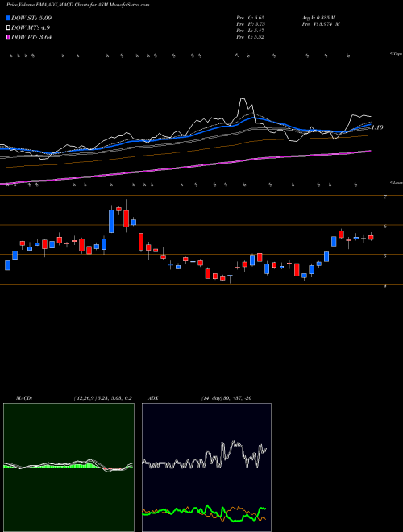403x532 pixels.
Task: Click the white DOW MT legend swatch
Action: 8,28
